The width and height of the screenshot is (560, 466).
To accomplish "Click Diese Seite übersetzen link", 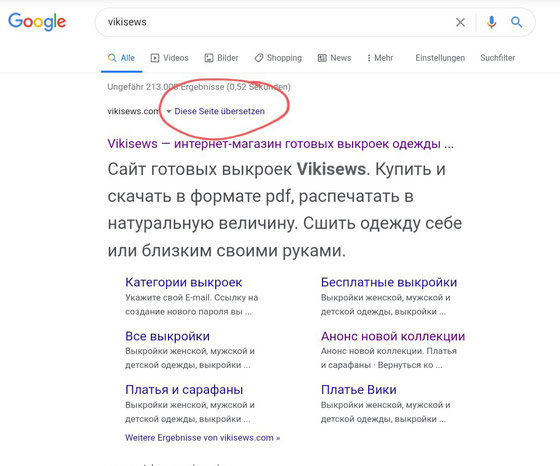I will pyautogui.click(x=219, y=111).
